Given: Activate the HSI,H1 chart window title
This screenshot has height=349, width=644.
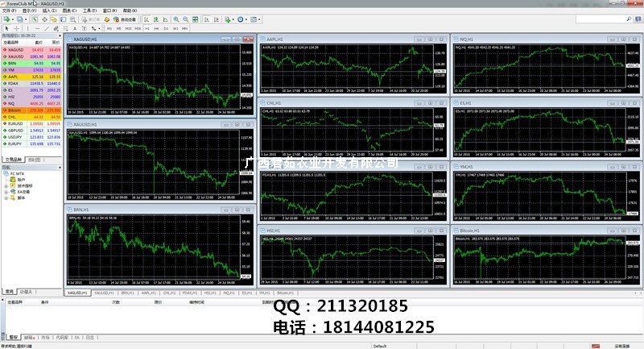Looking at the screenshot, I should [x=273, y=231].
